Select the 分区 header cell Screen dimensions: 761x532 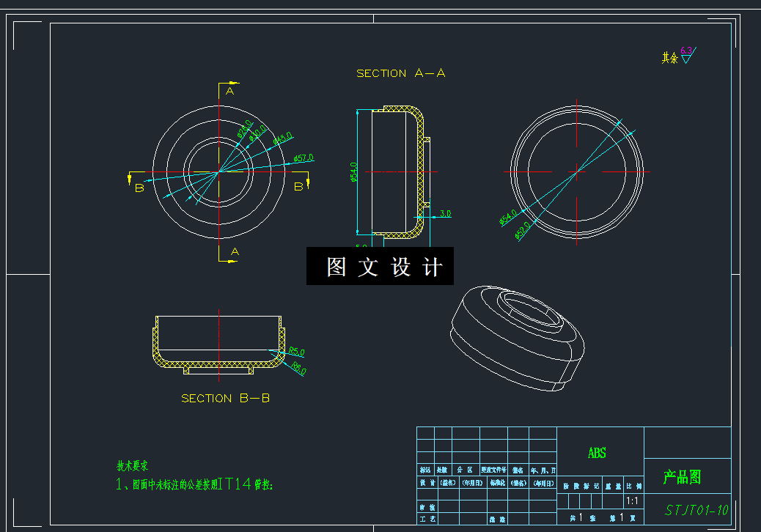pyautogui.click(x=465, y=470)
